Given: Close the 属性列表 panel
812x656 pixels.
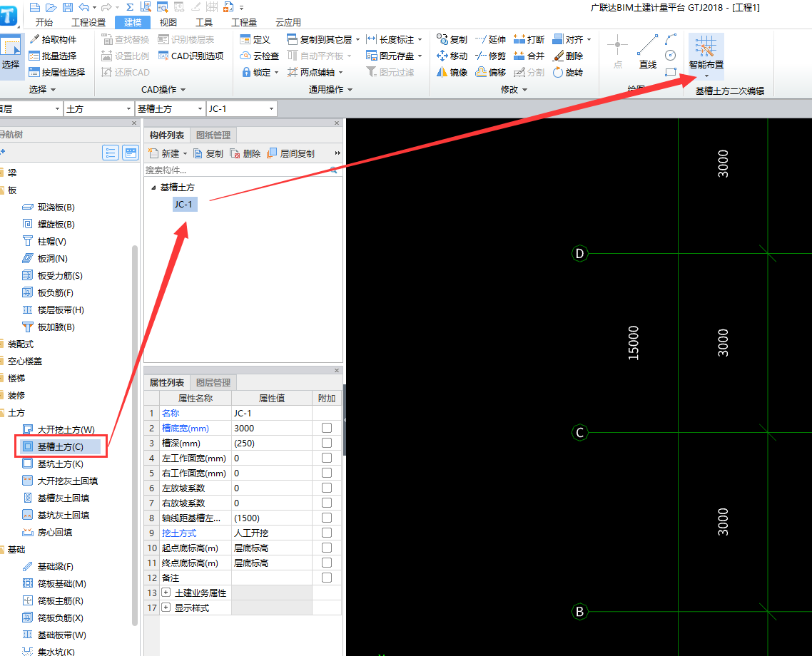Looking at the screenshot, I should click(337, 370).
